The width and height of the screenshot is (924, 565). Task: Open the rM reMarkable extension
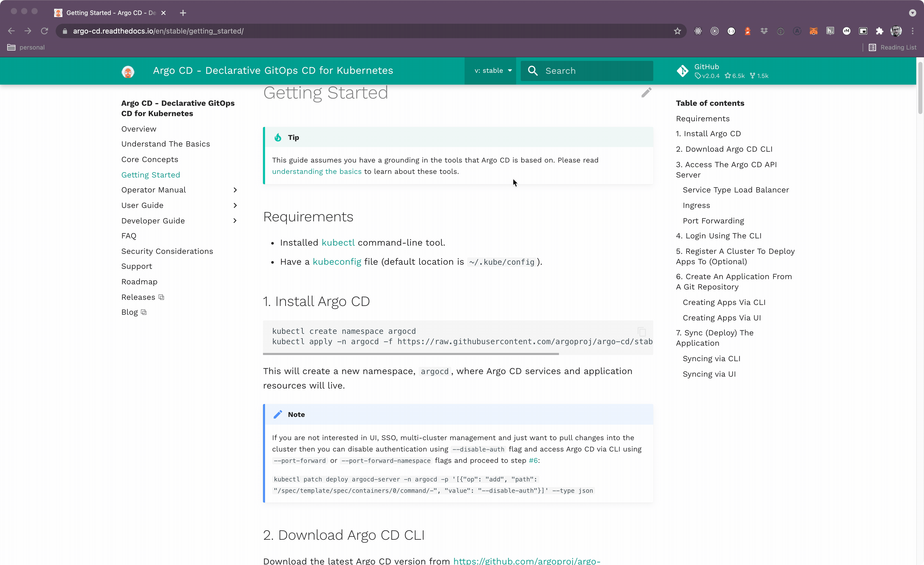click(x=846, y=31)
